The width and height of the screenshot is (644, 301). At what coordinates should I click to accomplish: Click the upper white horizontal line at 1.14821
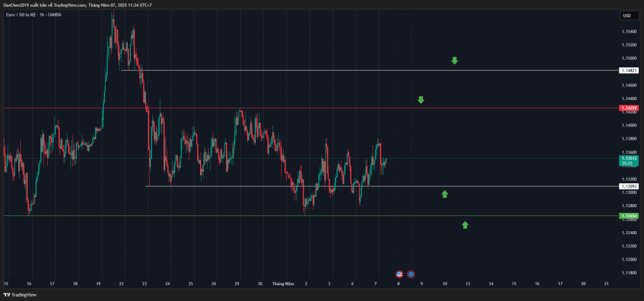[x=370, y=71]
